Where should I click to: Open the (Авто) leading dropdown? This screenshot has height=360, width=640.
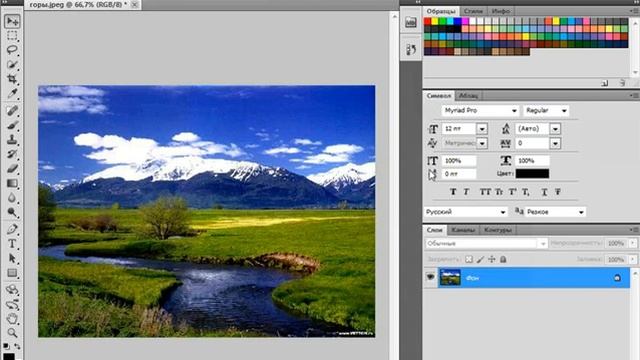(x=555, y=129)
